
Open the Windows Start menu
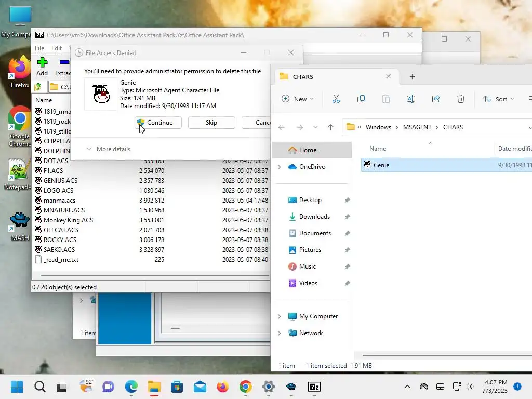coord(17,387)
